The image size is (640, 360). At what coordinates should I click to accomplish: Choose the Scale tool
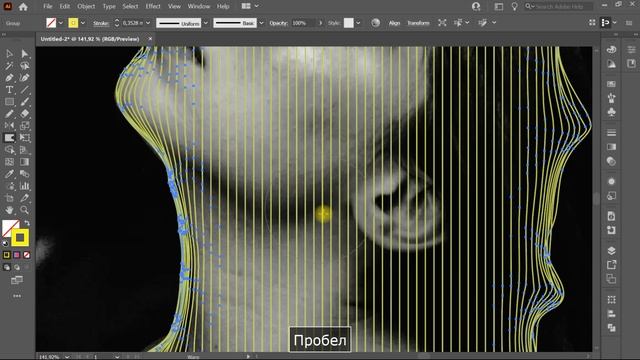click(24, 126)
